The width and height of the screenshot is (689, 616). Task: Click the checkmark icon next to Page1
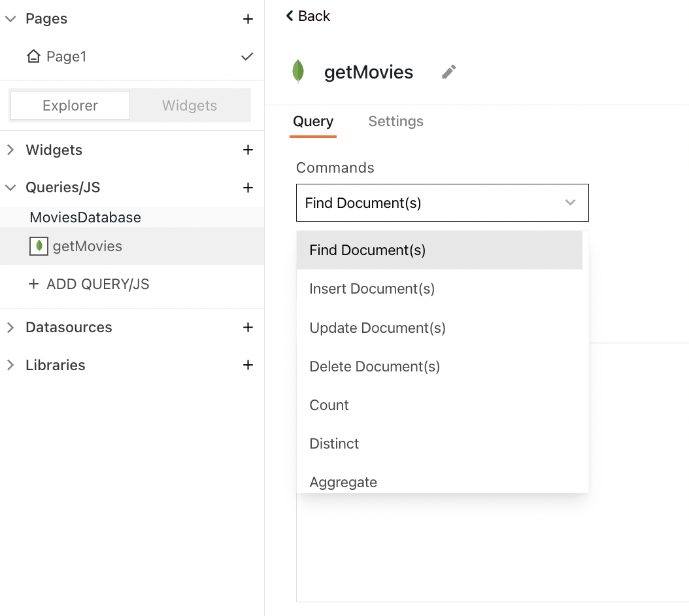(x=247, y=56)
